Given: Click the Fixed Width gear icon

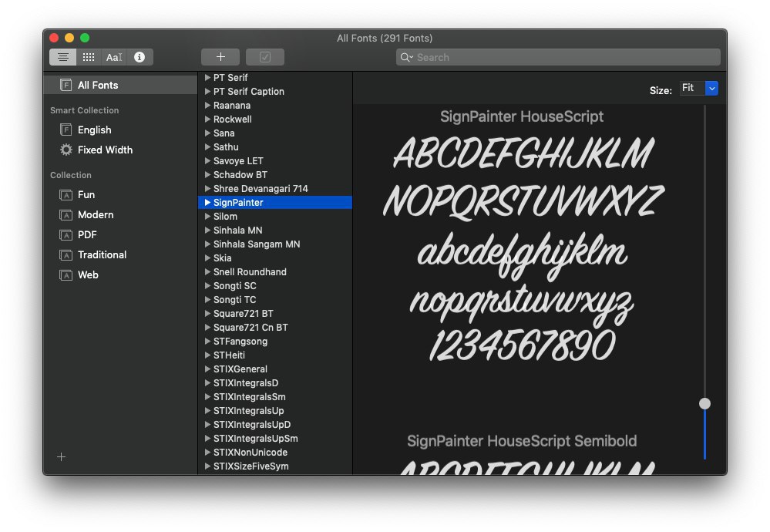Looking at the screenshot, I should (x=66, y=150).
